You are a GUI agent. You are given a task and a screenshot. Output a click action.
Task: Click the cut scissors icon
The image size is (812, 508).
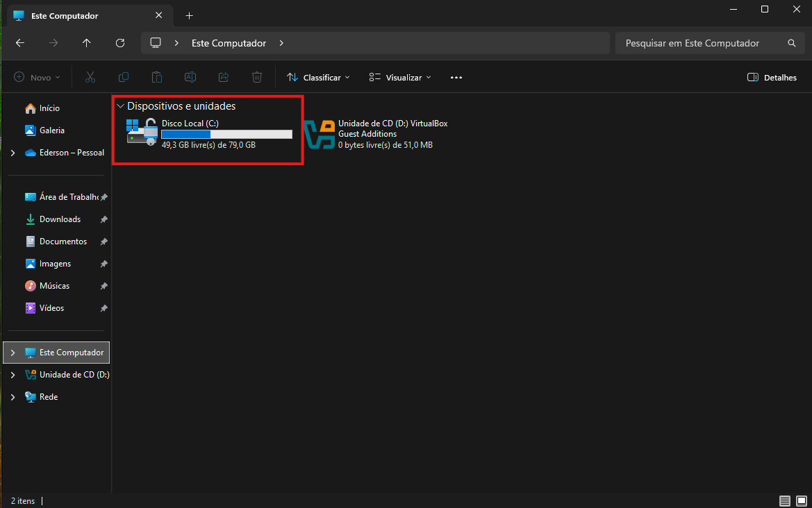click(90, 77)
